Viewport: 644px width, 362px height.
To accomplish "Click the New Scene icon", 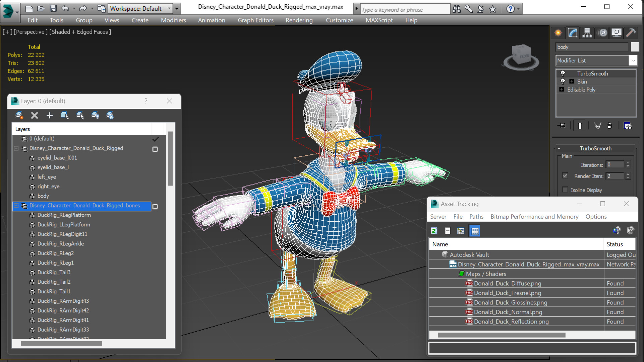I will coord(29,8).
